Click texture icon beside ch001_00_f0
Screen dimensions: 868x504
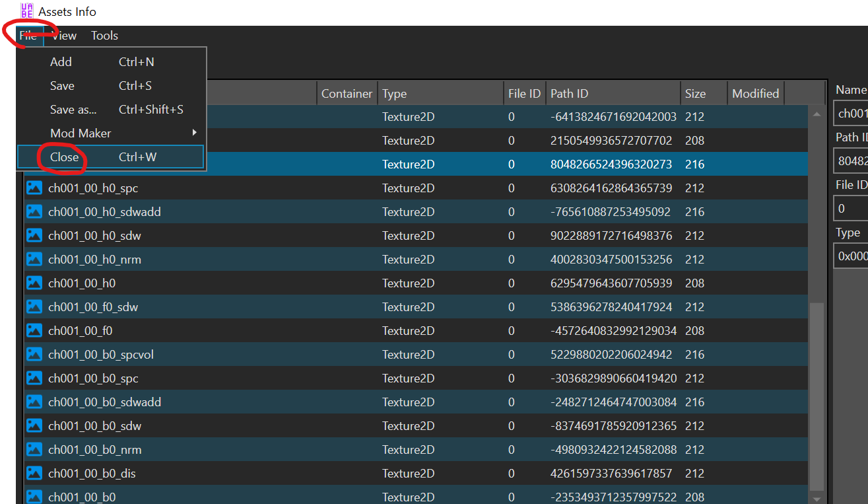tap(34, 331)
